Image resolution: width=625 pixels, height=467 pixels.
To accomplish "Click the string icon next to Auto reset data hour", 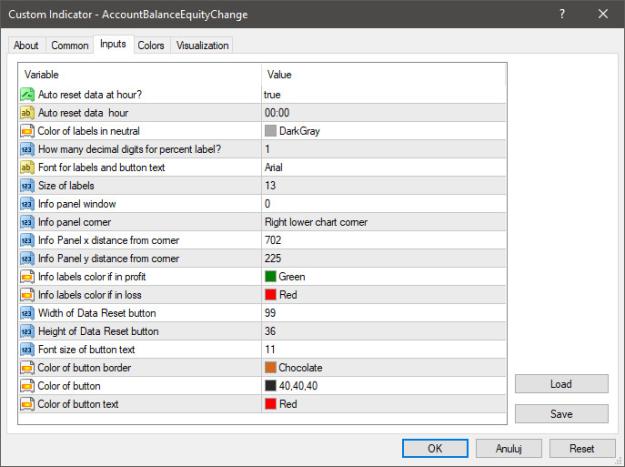I will pyautogui.click(x=27, y=113).
